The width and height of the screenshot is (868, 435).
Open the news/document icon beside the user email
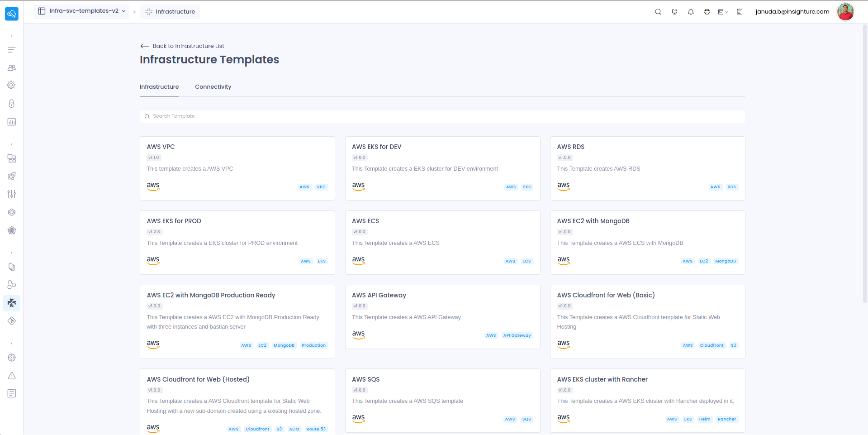740,12
